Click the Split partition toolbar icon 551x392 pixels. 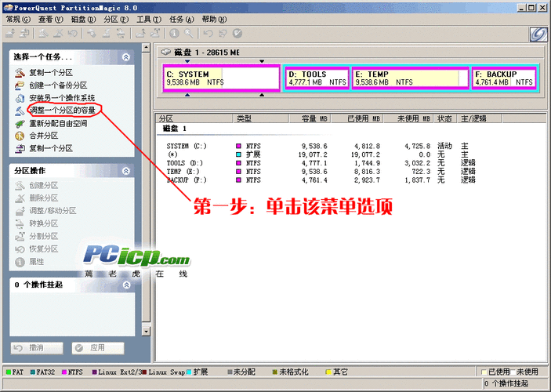[x=155, y=34]
